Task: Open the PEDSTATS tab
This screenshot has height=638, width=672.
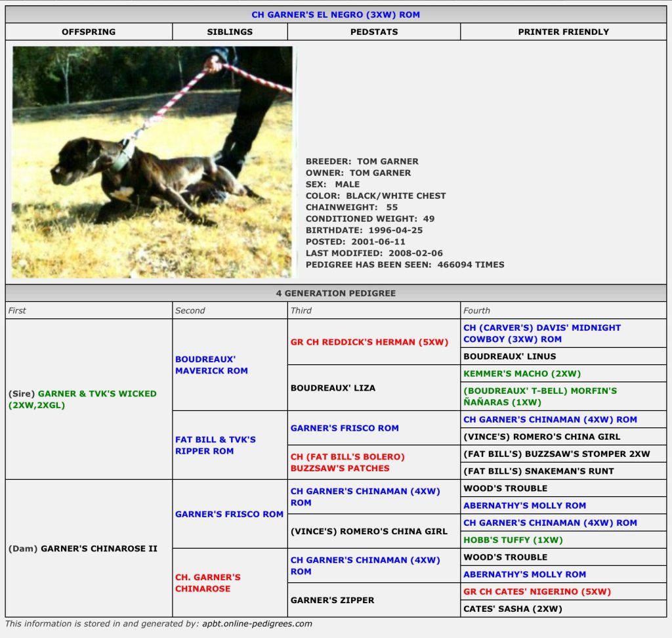Action: 373,32
